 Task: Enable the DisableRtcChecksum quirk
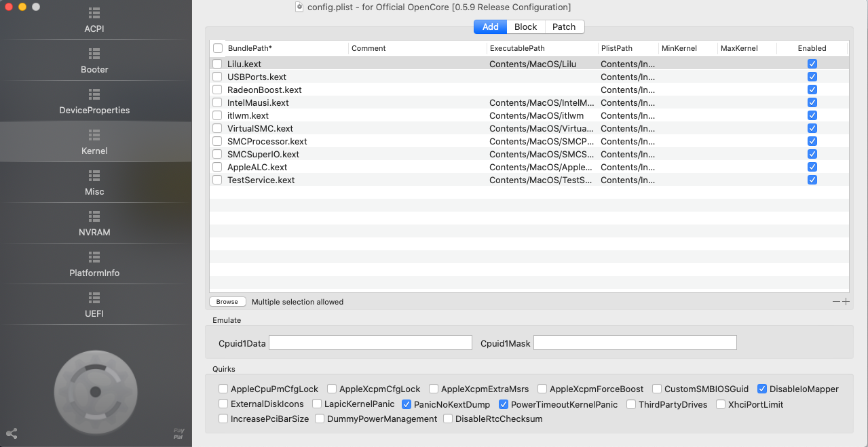pos(448,419)
